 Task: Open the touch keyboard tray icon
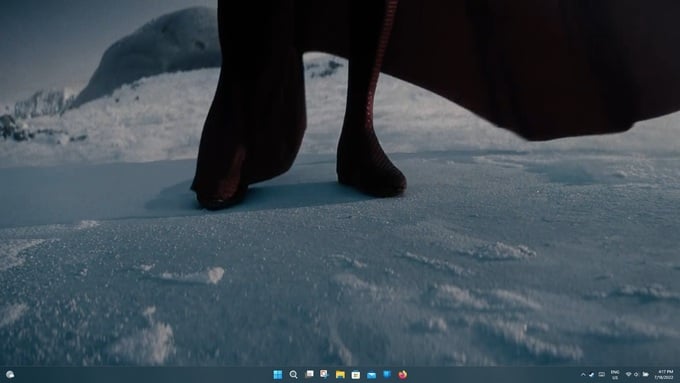pos(602,375)
